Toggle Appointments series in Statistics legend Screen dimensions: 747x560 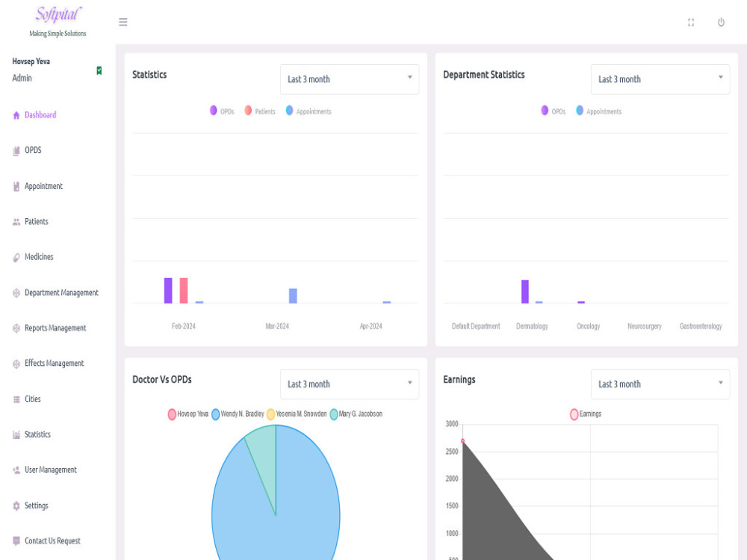[x=309, y=111]
